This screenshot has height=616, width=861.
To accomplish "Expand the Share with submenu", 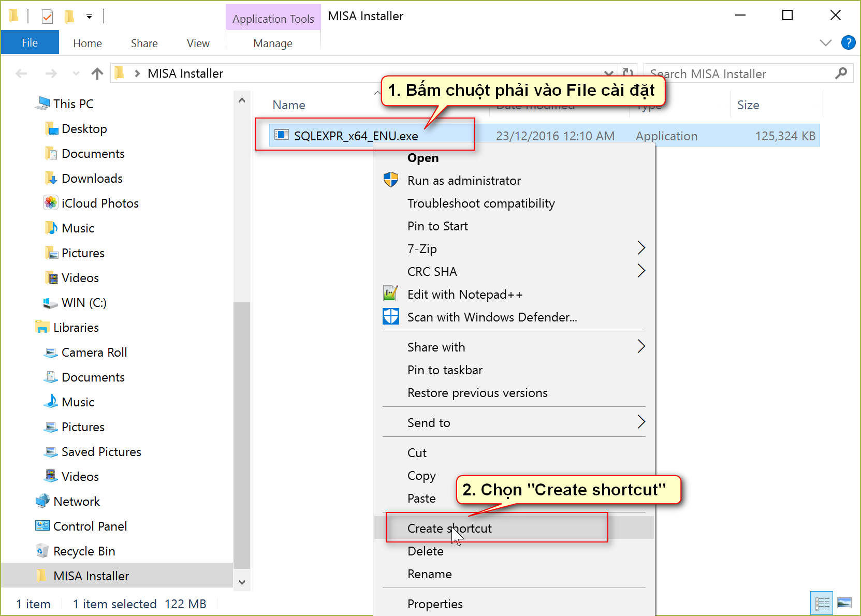I will pos(514,347).
